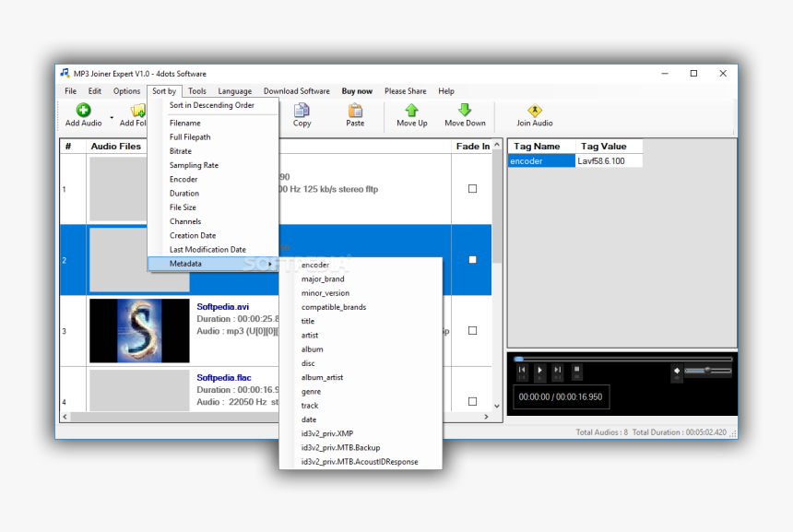Enable Fade In for the first track
The height and width of the screenshot is (532, 793).
pyautogui.click(x=472, y=187)
